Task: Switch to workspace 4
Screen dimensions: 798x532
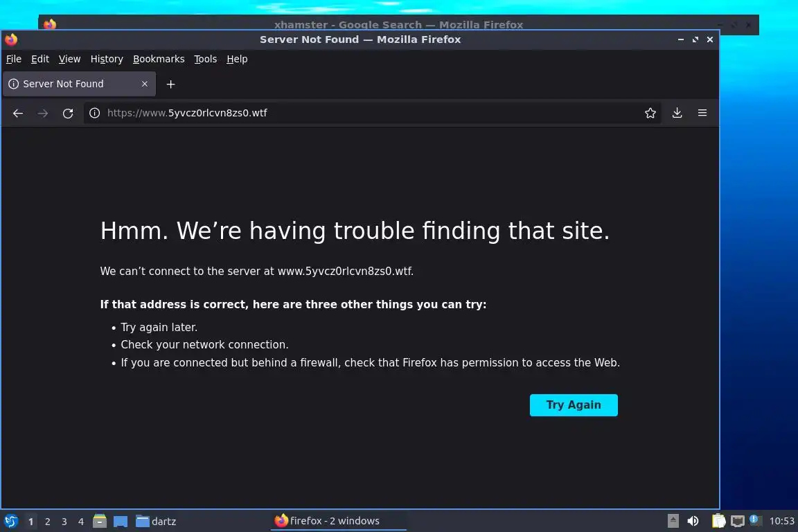Action: 81,522
